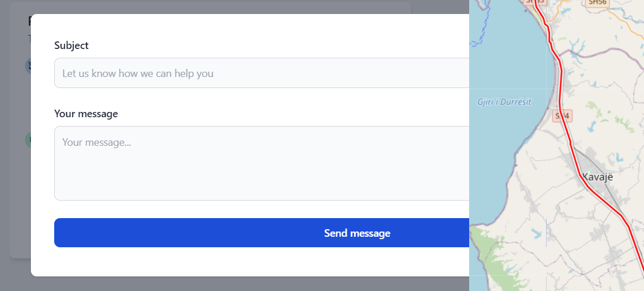Click the SH56 road shield on the map
Viewport: 644px width, 291px height.
click(597, 3)
